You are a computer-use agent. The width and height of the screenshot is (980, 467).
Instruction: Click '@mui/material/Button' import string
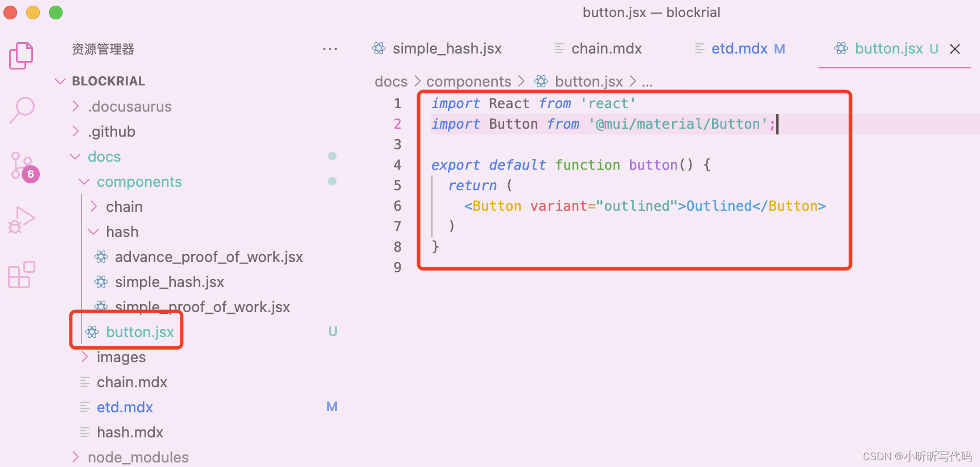(x=678, y=124)
